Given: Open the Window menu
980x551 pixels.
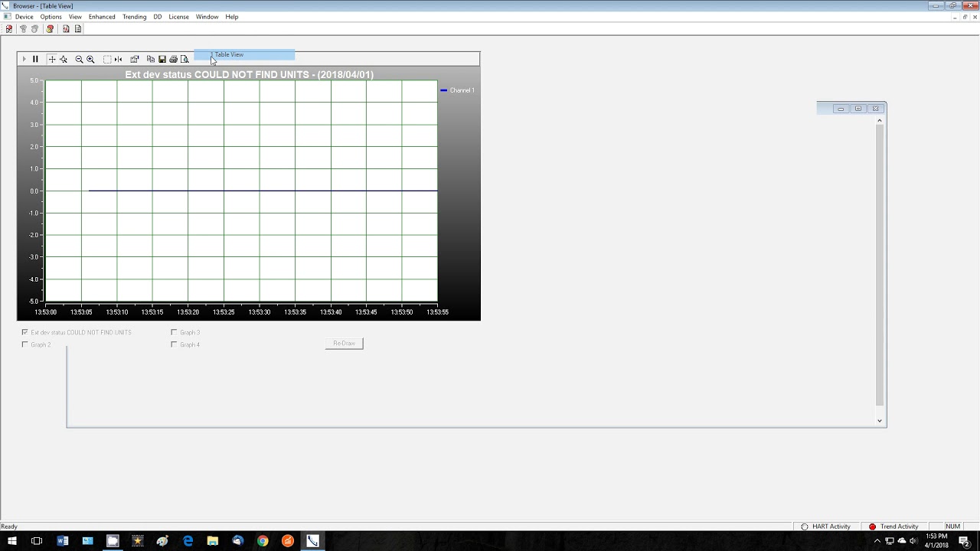Looking at the screenshot, I should click(x=207, y=17).
